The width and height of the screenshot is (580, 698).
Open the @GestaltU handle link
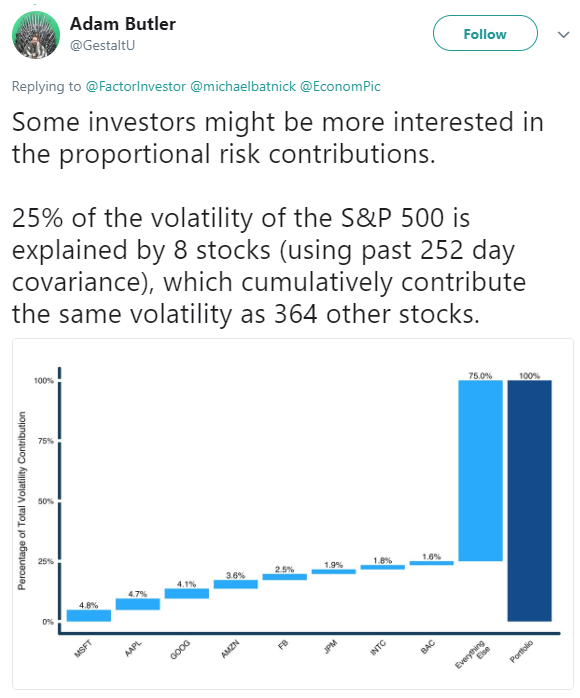pyautogui.click(x=102, y=45)
